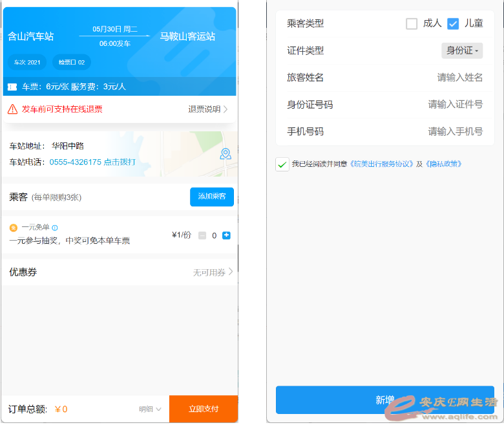Viewport: 504px width, 425px height.
Task: Click the info icon beside 一元免单
Action: coord(55,228)
